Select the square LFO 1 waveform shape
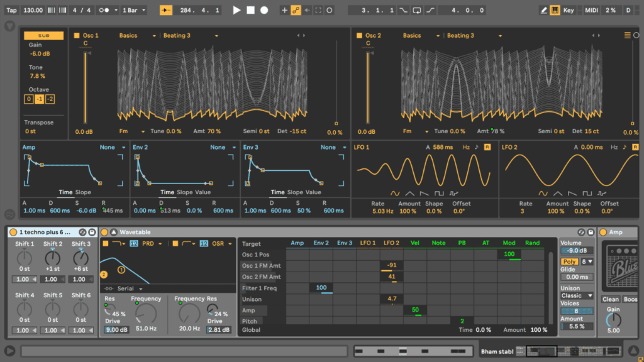The image size is (644, 362). click(x=439, y=193)
